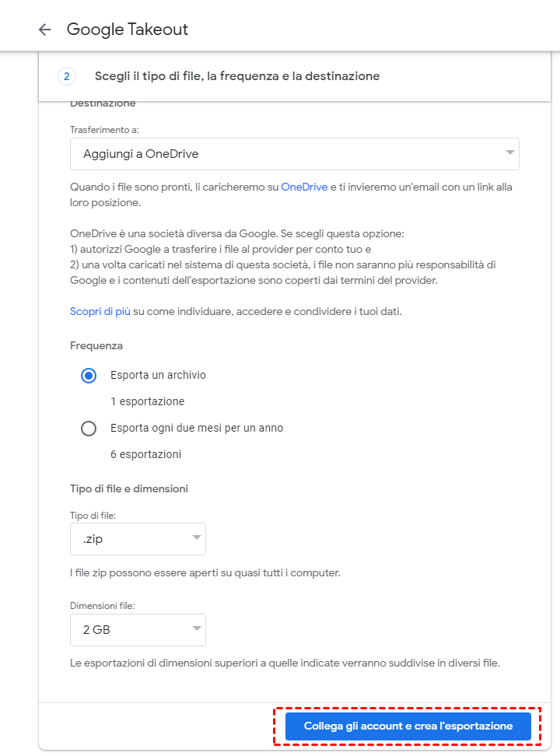Click the arrow on Aggiungi a OneDrive
Viewport: 560px width, 756px height.
click(x=510, y=153)
